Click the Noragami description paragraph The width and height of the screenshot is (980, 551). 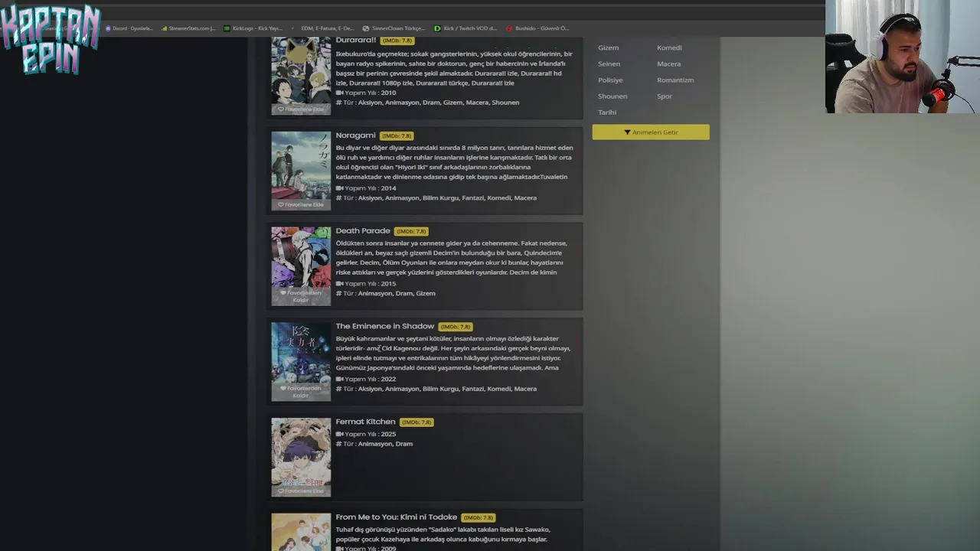click(454, 162)
